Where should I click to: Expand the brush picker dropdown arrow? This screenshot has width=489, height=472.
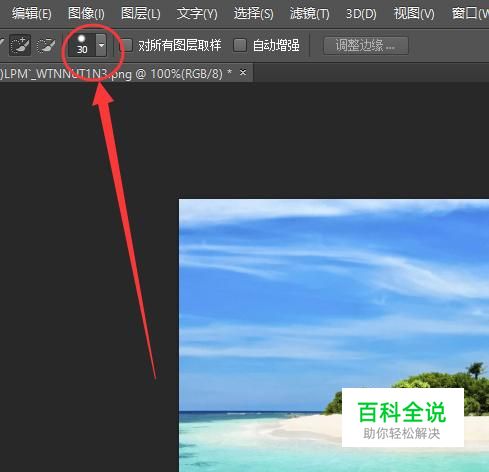(101, 45)
